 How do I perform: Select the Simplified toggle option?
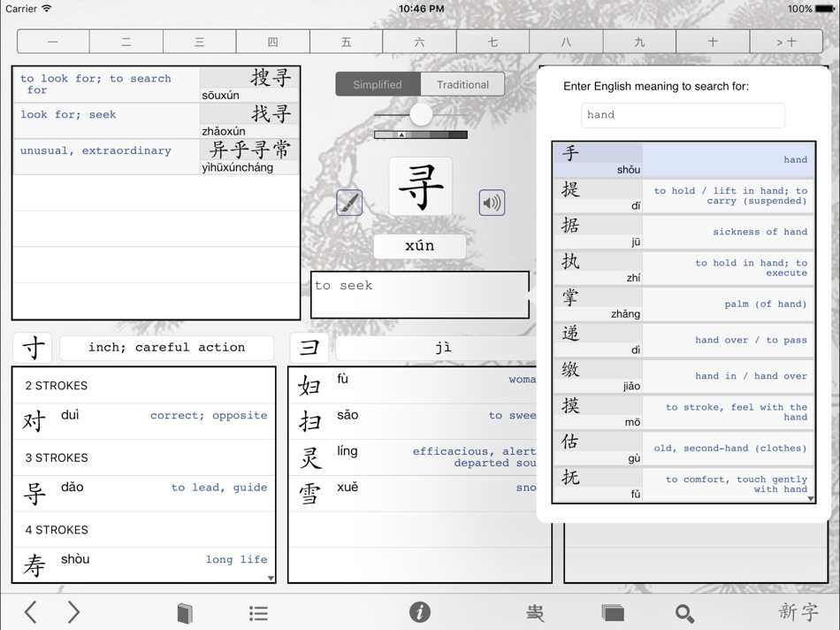coord(378,84)
